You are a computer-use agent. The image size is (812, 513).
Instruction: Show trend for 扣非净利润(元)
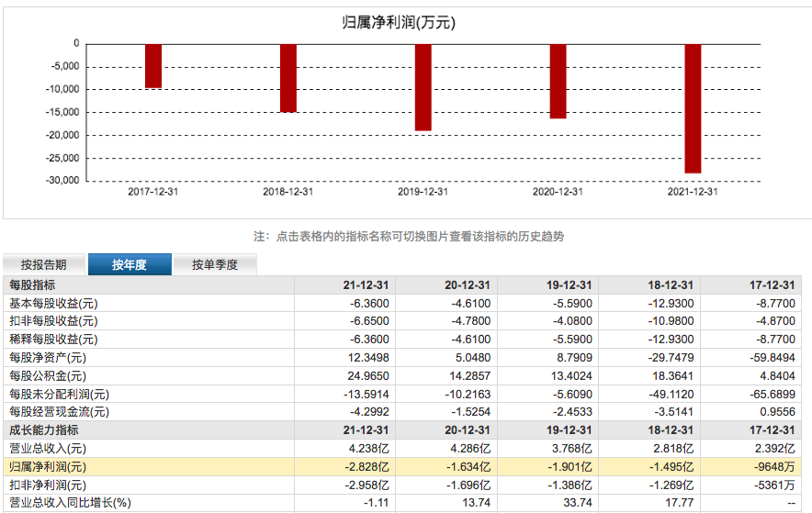[x=48, y=485]
